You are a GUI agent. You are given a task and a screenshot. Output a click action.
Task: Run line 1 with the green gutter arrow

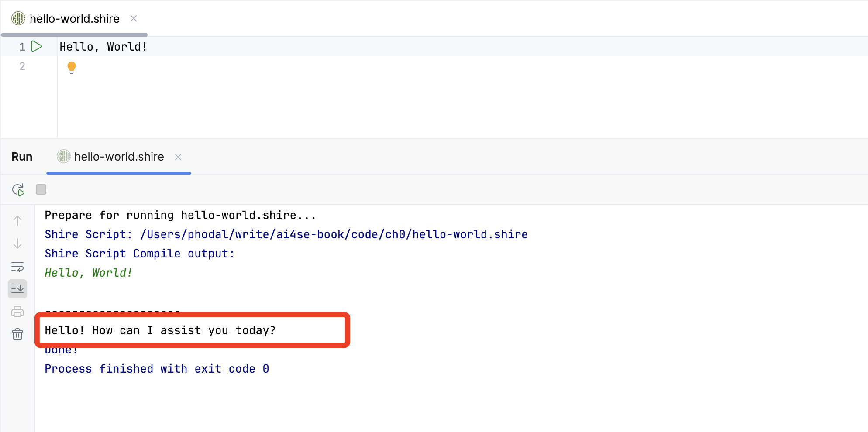pyautogui.click(x=37, y=46)
